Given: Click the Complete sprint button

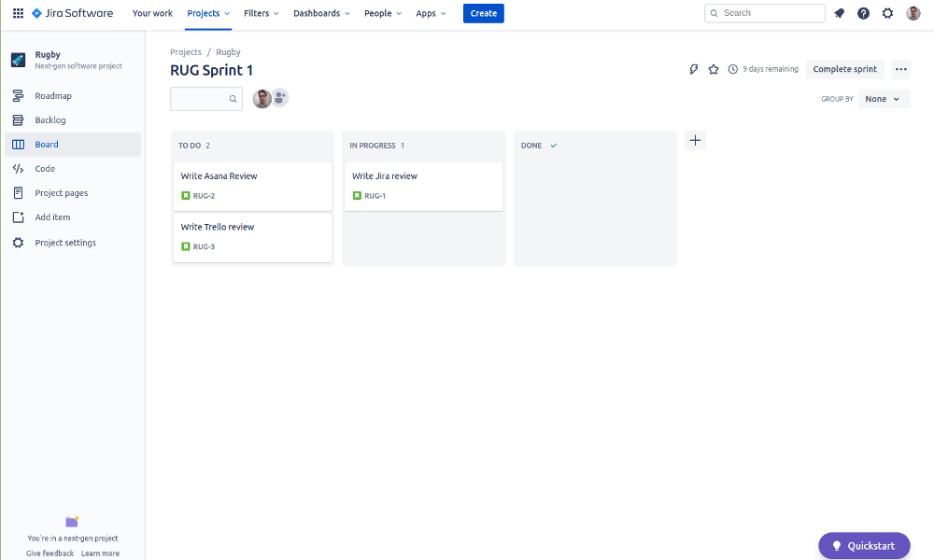Looking at the screenshot, I should click(844, 69).
